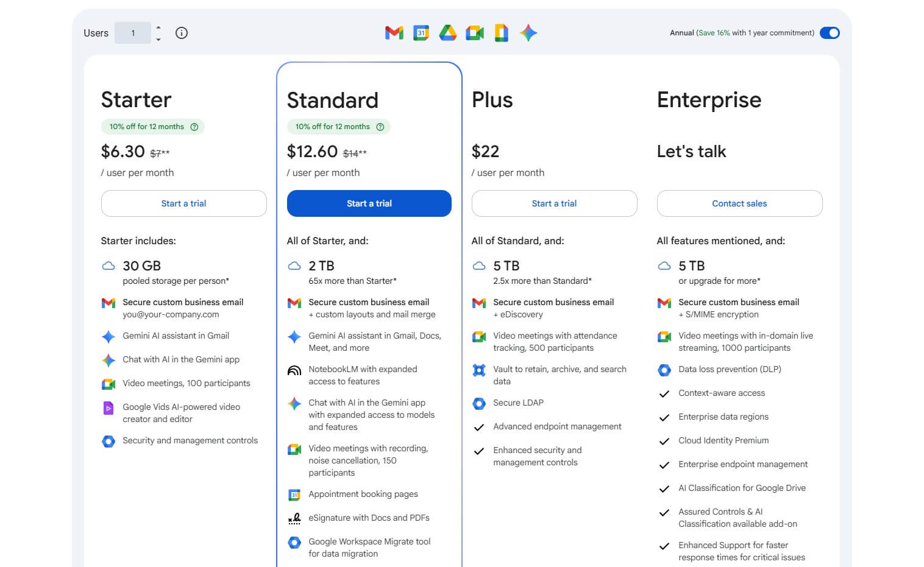Select the Google Drive icon
The height and width of the screenshot is (567, 924).
[x=448, y=33]
